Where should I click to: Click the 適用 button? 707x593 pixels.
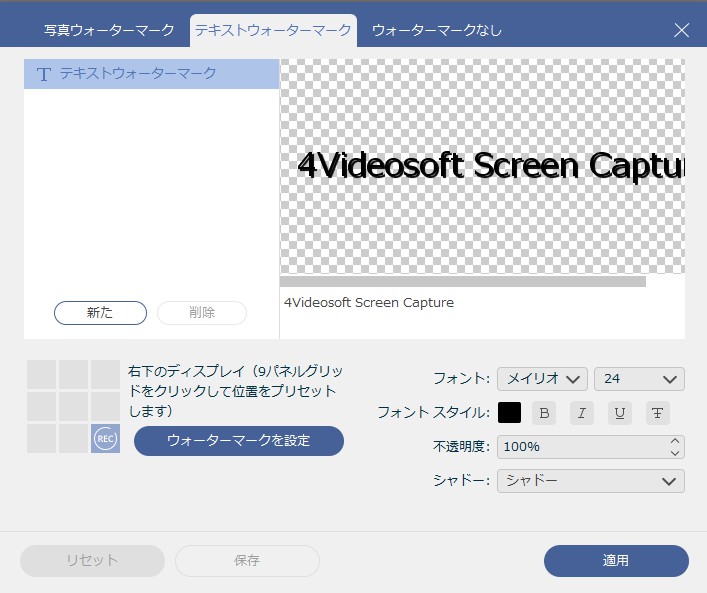[616, 561]
